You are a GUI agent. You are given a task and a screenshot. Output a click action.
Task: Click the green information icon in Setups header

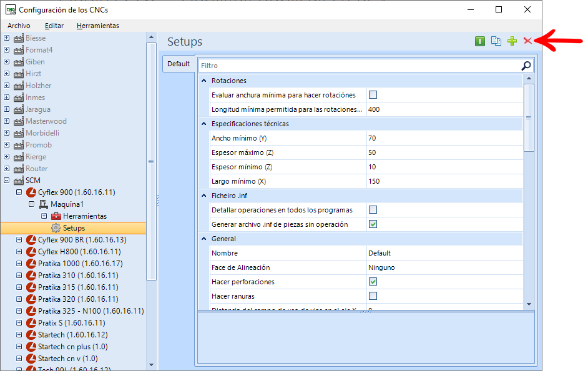click(x=480, y=41)
